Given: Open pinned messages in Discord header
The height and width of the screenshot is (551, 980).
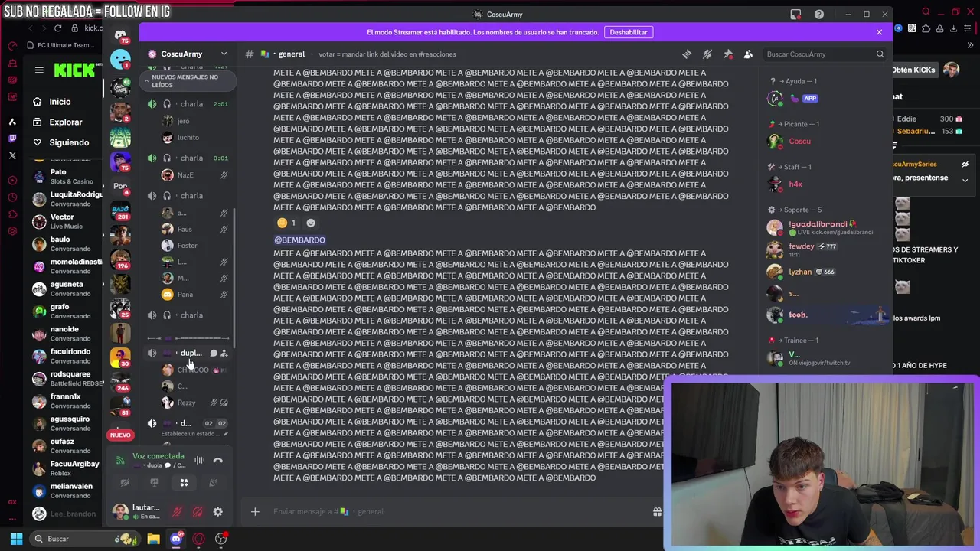Looking at the screenshot, I should (x=728, y=54).
